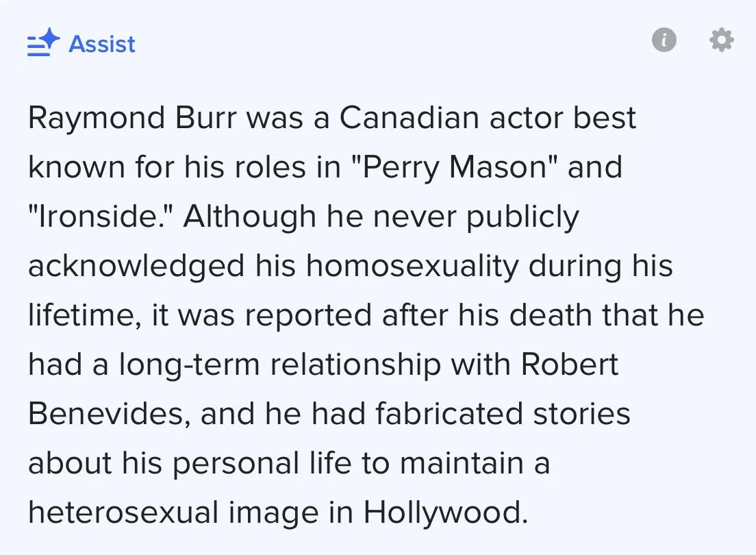
Task: Click the phrase long-term
Action: (190, 365)
